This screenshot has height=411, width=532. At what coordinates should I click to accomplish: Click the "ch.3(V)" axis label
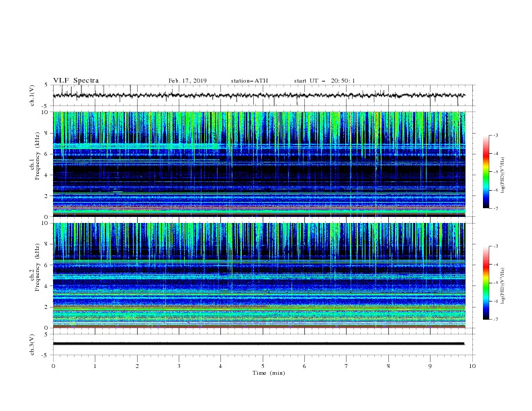32,345
